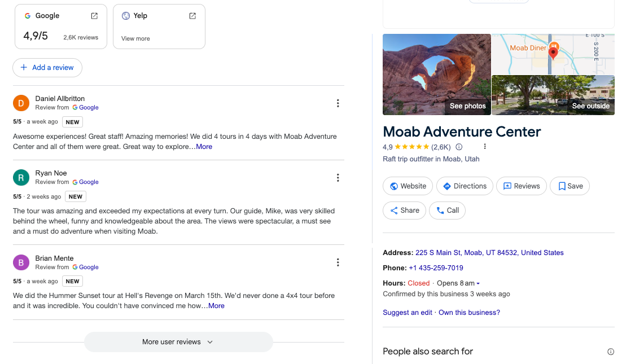The image size is (635, 364).
Task: Open Yelp reviews external link icon
Action: point(193,16)
